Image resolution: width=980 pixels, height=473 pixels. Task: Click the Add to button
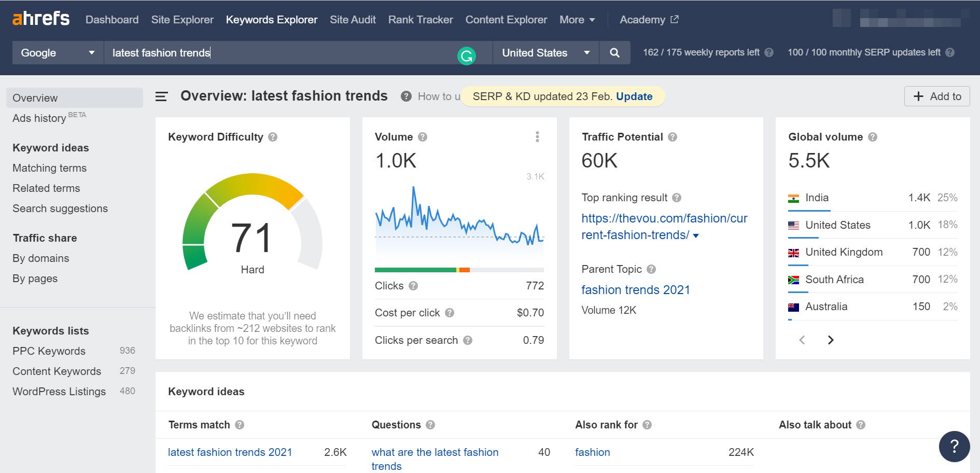[937, 96]
